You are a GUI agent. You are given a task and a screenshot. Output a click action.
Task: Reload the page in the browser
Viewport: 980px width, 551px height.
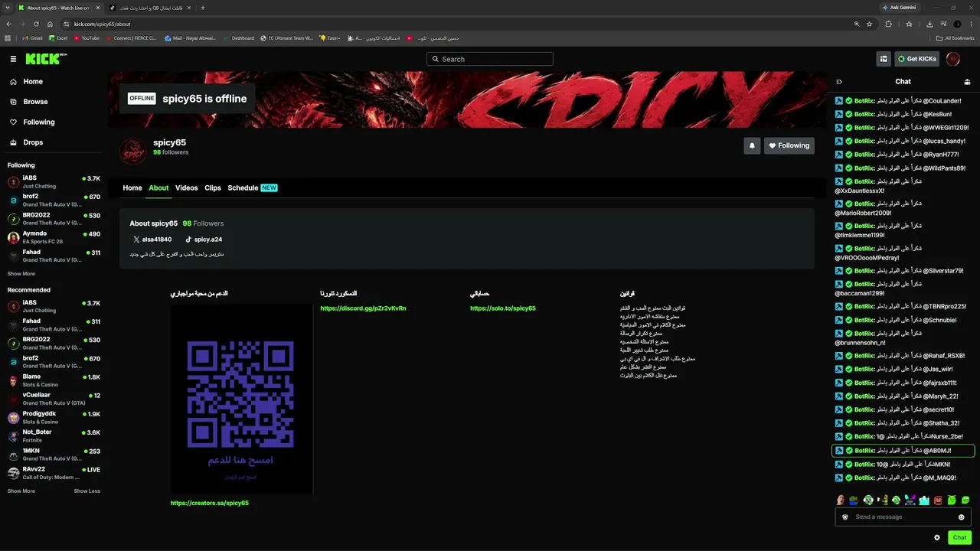[x=36, y=24]
